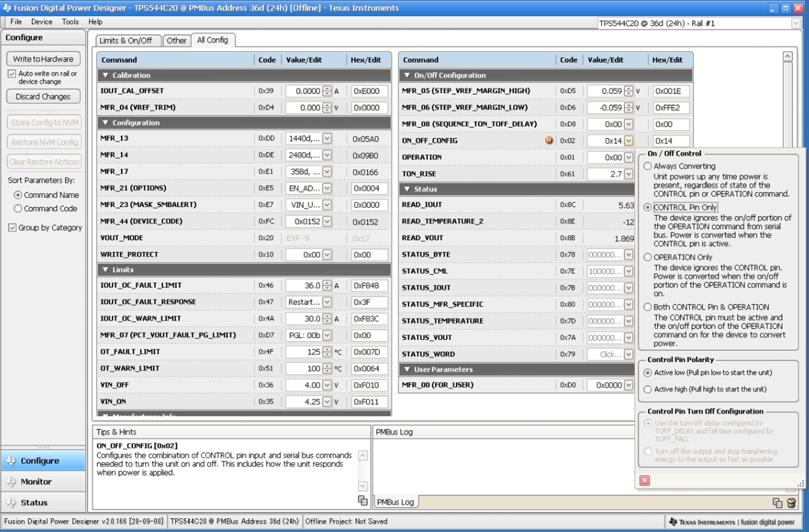Select Command Name sort option
This screenshot has height=532, width=809.
point(18,195)
